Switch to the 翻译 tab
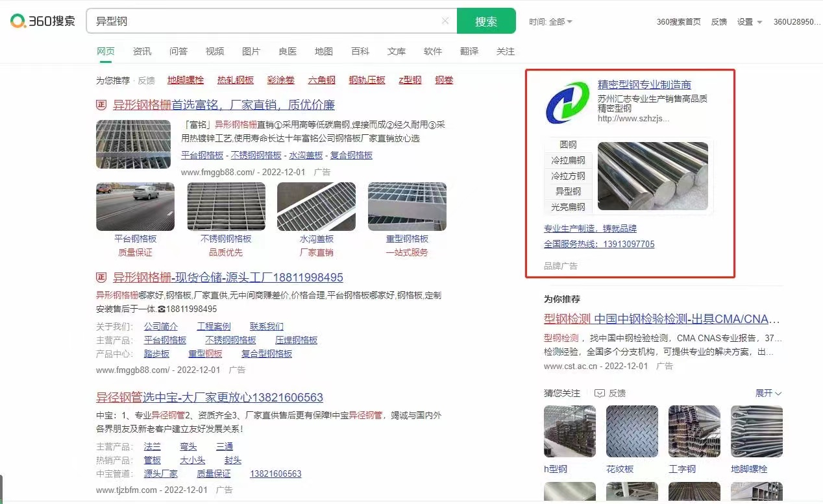The width and height of the screenshot is (823, 504). pos(469,51)
